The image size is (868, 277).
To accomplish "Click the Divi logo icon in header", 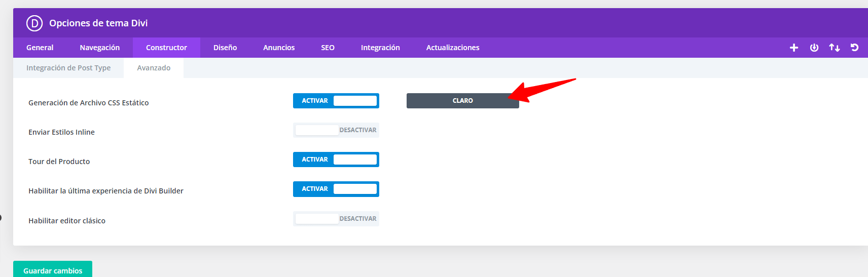I will click(x=34, y=23).
